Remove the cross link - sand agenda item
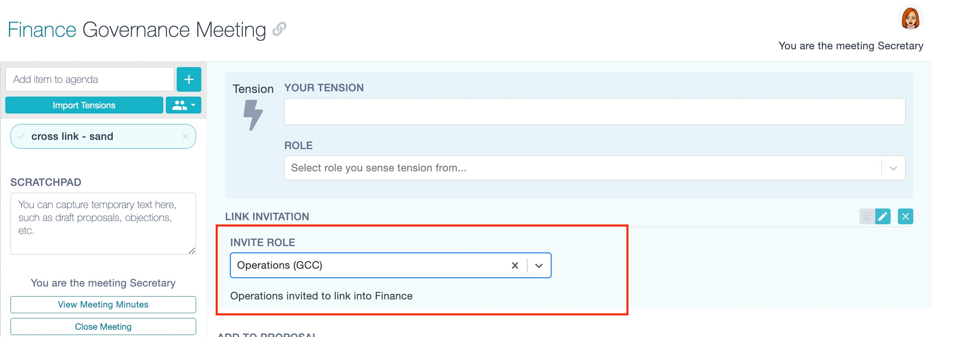Screen dimensions: 980x337 click(x=186, y=137)
